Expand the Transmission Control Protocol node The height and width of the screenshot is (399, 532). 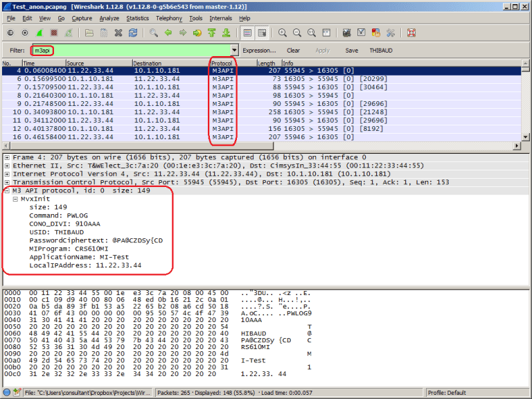pyautogui.click(x=7, y=182)
